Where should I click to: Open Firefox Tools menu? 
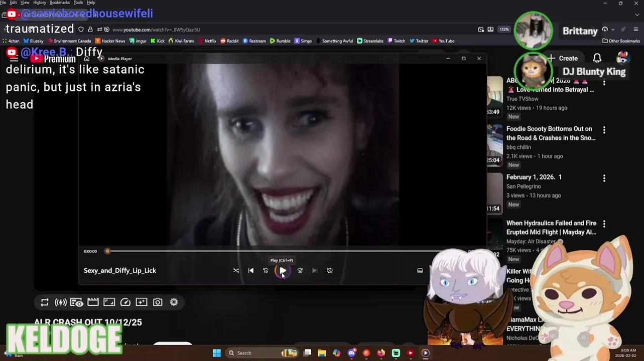(x=78, y=3)
